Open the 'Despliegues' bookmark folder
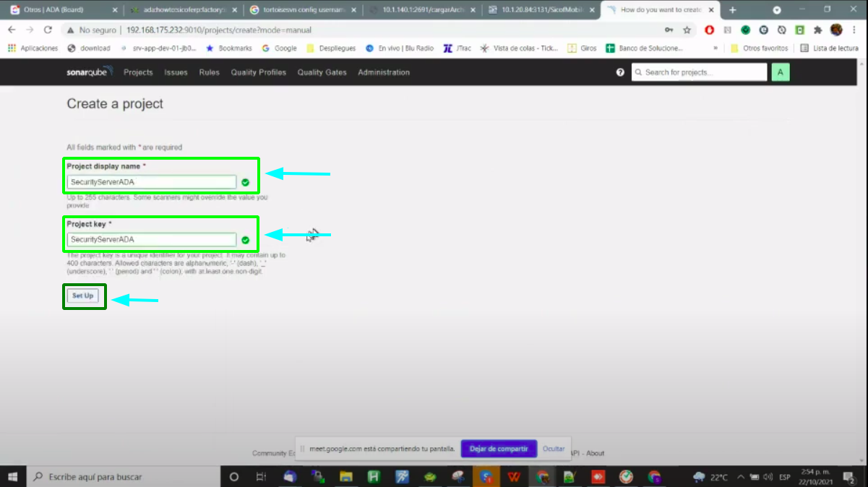 pos(331,48)
